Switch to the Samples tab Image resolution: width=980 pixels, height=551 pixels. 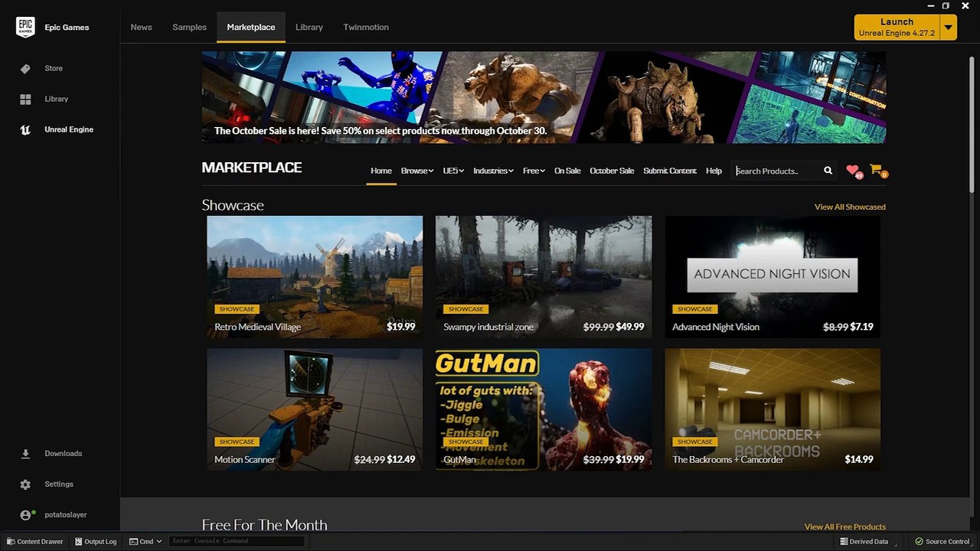pyautogui.click(x=190, y=27)
